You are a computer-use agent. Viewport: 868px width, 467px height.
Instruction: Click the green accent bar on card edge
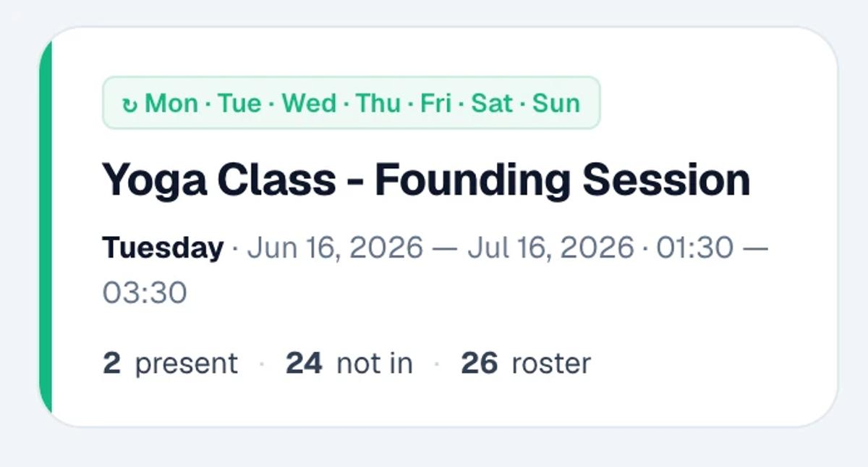[46, 227]
